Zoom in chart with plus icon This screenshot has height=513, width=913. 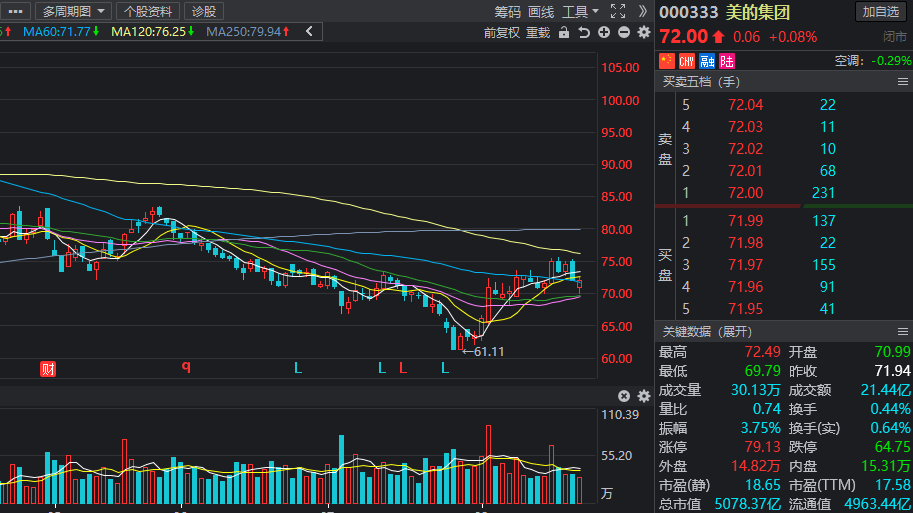point(604,32)
